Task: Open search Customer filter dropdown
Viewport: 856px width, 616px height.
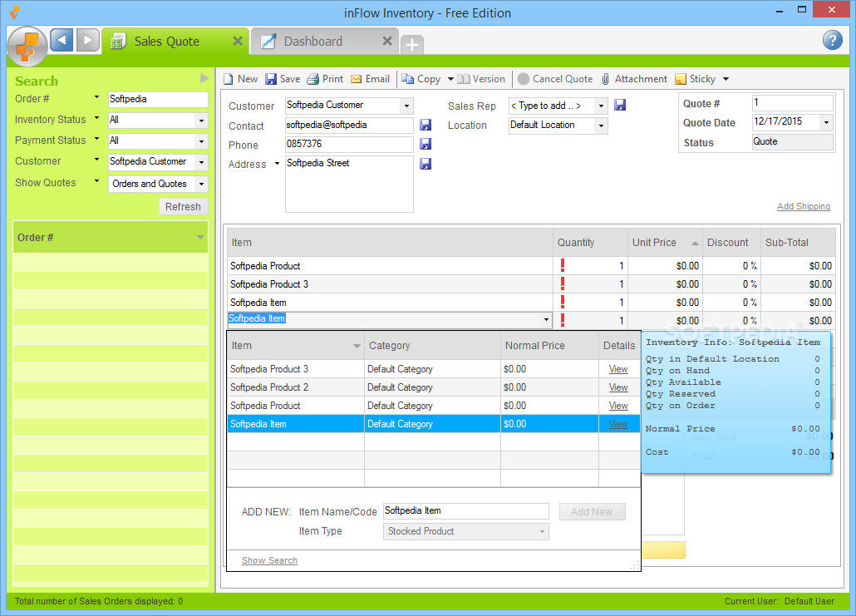Action: 201,162
